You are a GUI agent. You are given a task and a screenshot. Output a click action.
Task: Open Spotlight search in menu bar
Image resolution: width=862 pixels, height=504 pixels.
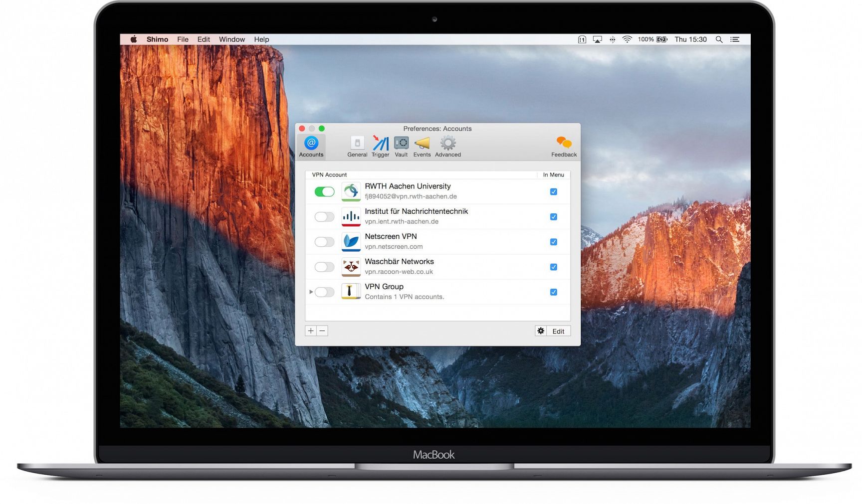click(x=719, y=39)
